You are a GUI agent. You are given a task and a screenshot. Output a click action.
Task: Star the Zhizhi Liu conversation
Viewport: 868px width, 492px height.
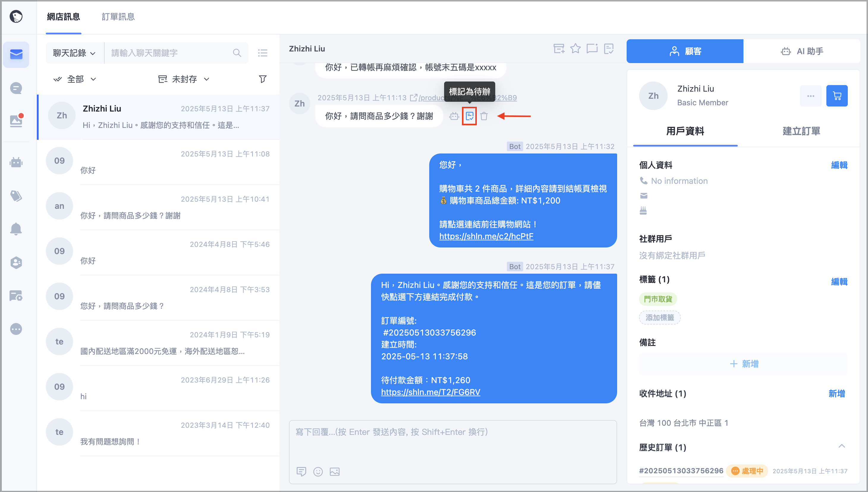pos(575,49)
